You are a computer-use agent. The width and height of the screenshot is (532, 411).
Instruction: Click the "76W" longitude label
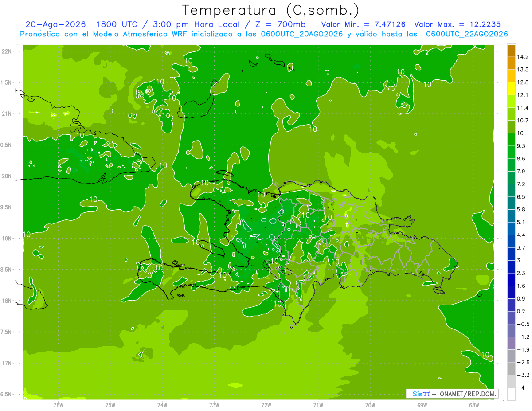pyautogui.click(x=58, y=405)
